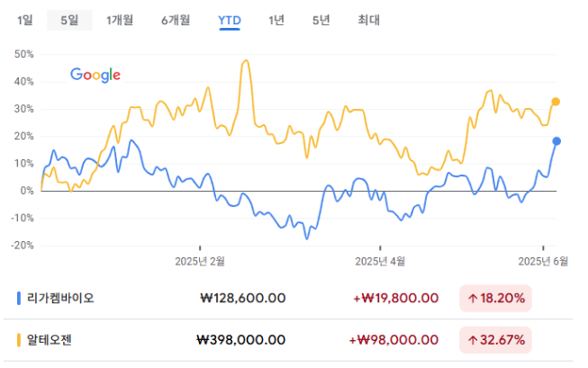Screen dimensions: 588x368
Task: Open the 6개월 range tab
Action: 176,20
